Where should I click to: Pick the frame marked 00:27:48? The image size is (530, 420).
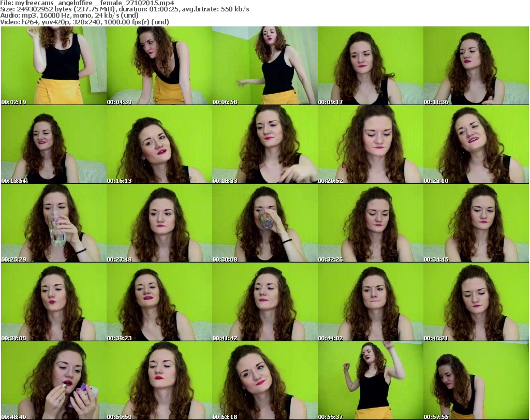(x=159, y=223)
